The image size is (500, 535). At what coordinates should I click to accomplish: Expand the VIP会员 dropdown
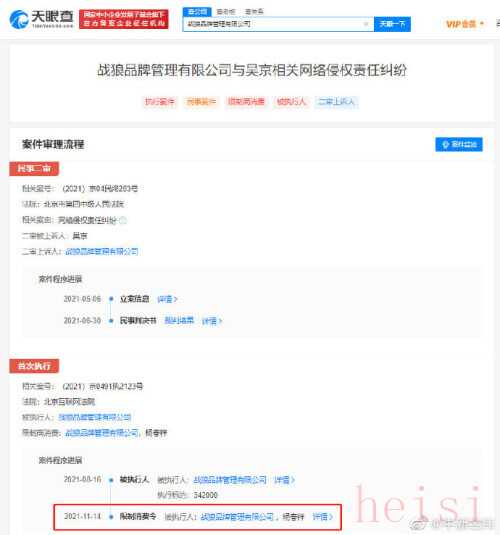(x=465, y=24)
